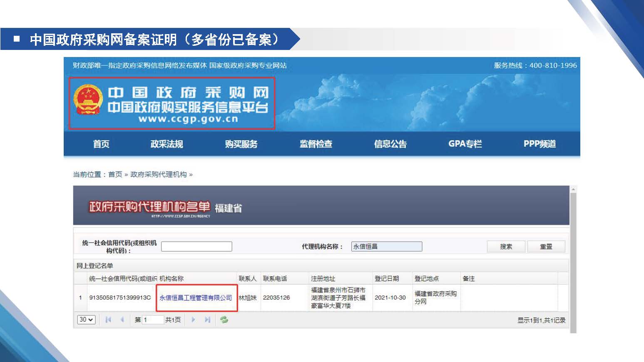Viewport: 644px width, 362px height.
Task: Click the 共1页 page count label
Action: [x=173, y=320]
